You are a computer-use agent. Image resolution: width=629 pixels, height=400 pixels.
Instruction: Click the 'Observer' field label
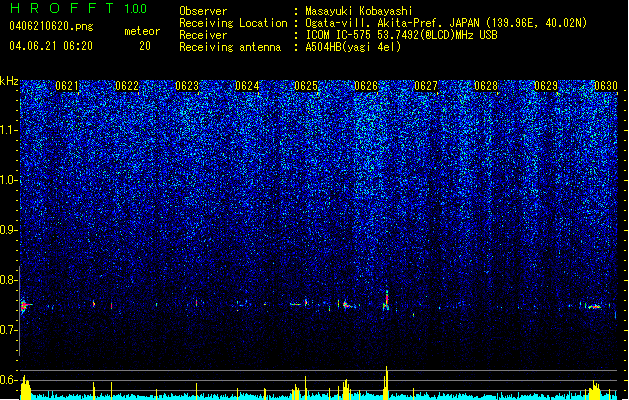coord(203,11)
